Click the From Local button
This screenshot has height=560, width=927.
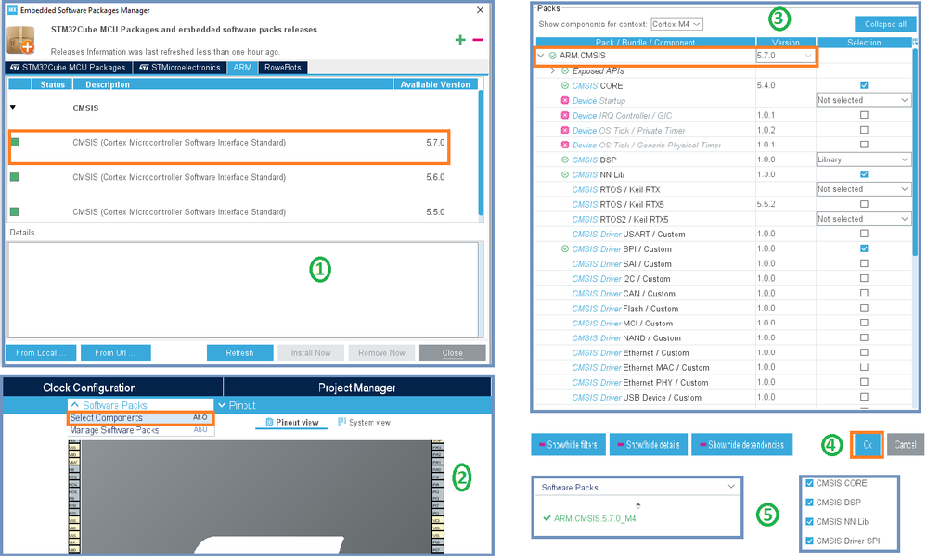click(41, 352)
